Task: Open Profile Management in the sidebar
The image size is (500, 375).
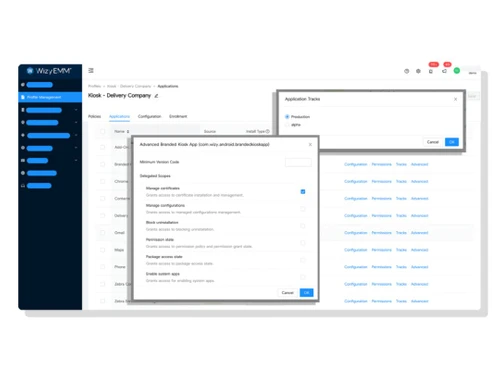Action: pos(50,97)
